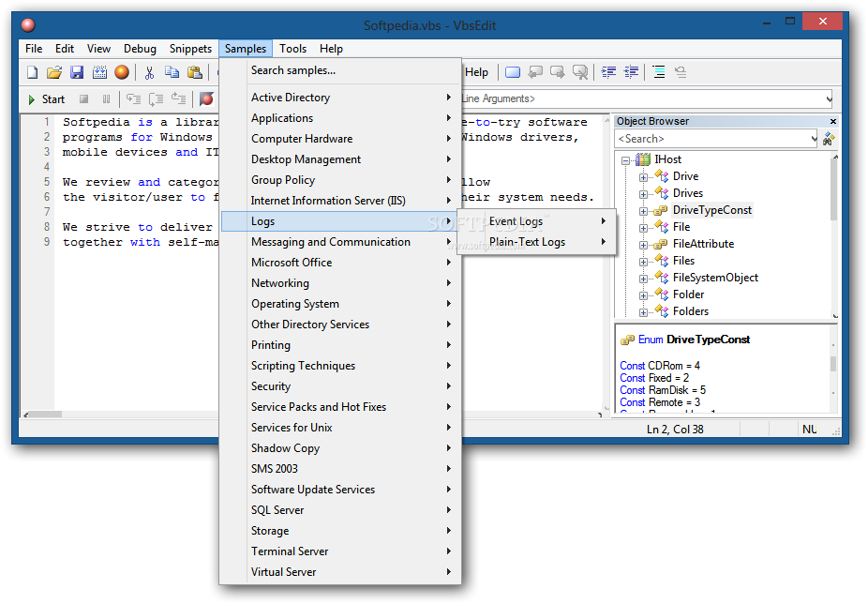Click the Help button in the toolbar
Image resolution: width=868 pixels, height=604 pixels.
click(x=476, y=72)
